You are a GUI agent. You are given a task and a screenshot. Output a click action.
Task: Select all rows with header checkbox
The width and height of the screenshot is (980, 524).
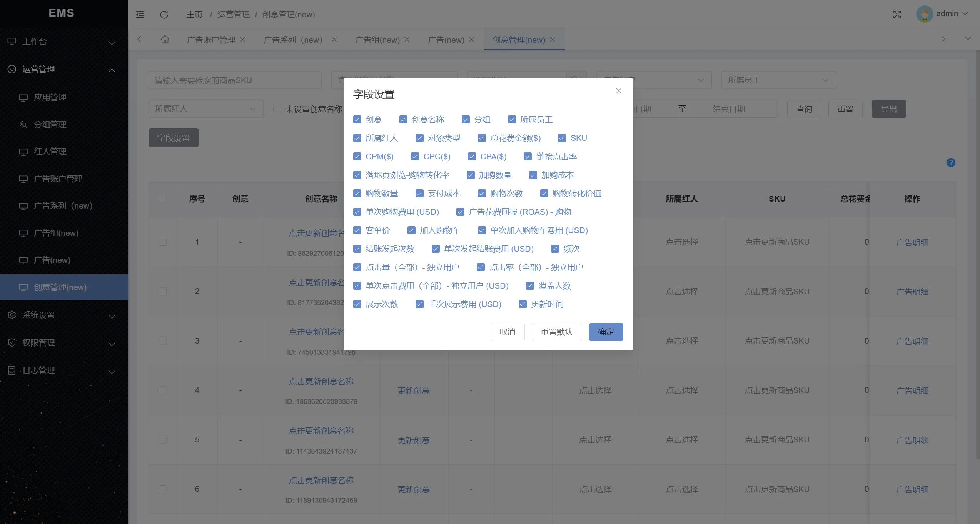click(162, 199)
